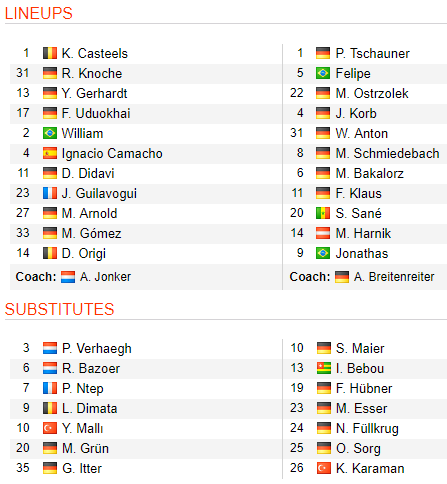Image resolution: width=447 pixels, height=484 pixels.
Task: Click the Austrian flag beside M. Harnik
Action: tap(323, 233)
